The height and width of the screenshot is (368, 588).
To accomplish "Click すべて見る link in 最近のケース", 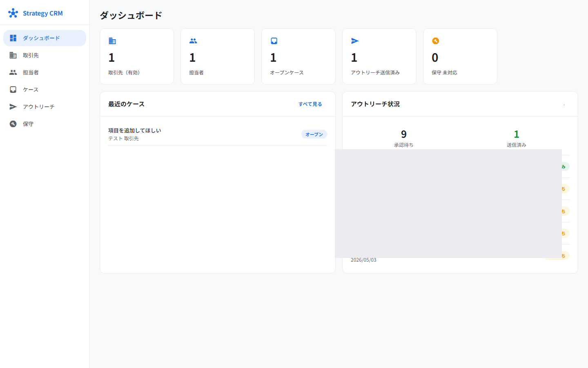I will pyautogui.click(x=310, y=104).
